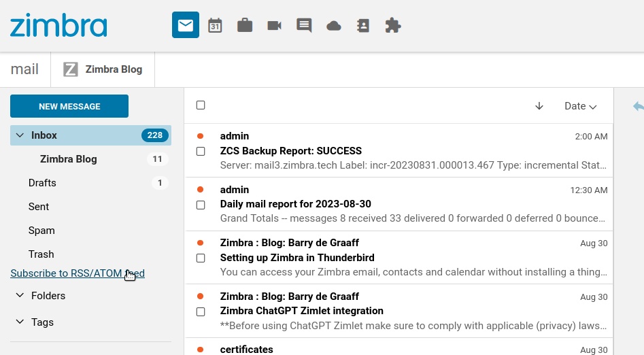Click the NEW MESSAGE button
This screenshot has width=644, height=355.
coord(69,106)
